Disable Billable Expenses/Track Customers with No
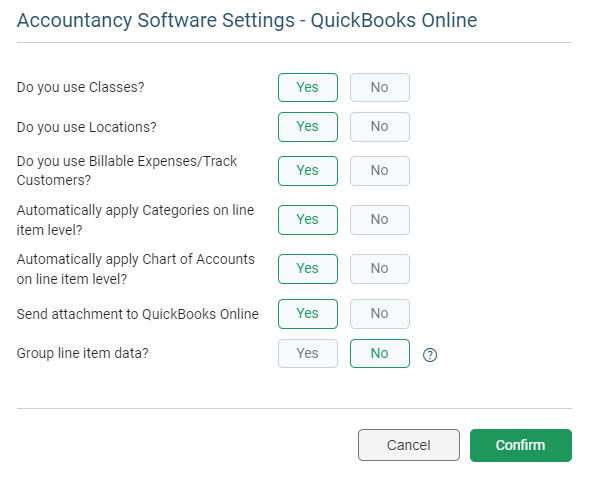The image size is (589, 479). click(380, 171)
